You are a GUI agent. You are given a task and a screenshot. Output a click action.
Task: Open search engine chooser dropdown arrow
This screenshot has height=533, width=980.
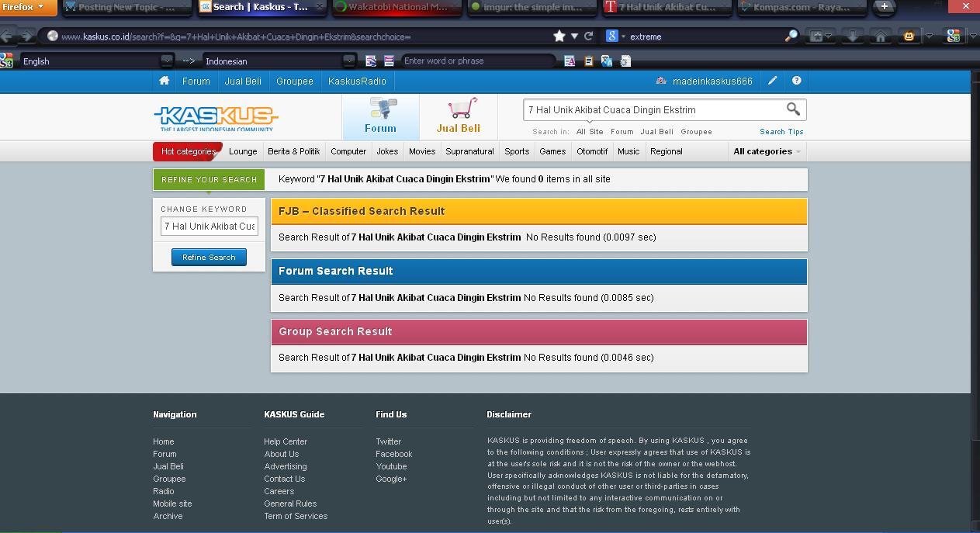pyautogui.click(x=622, y=36)
